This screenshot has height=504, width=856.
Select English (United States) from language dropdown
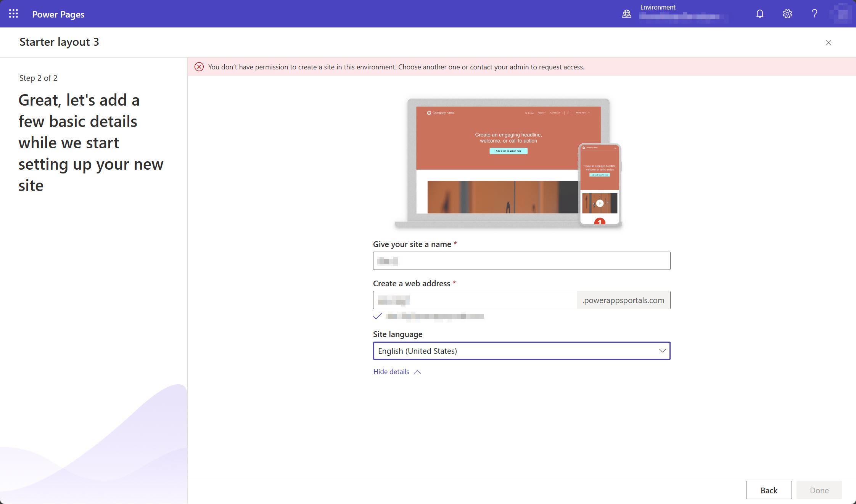tap(521, 350)
